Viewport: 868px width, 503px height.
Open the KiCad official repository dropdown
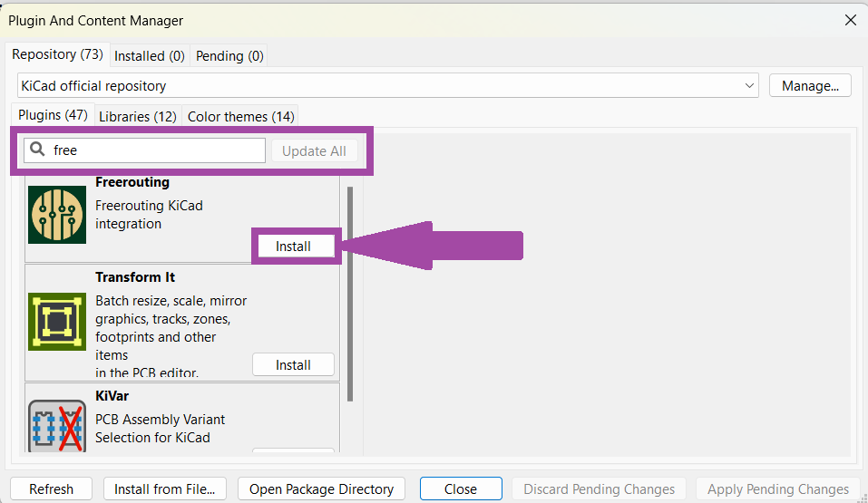pos(388,86)
